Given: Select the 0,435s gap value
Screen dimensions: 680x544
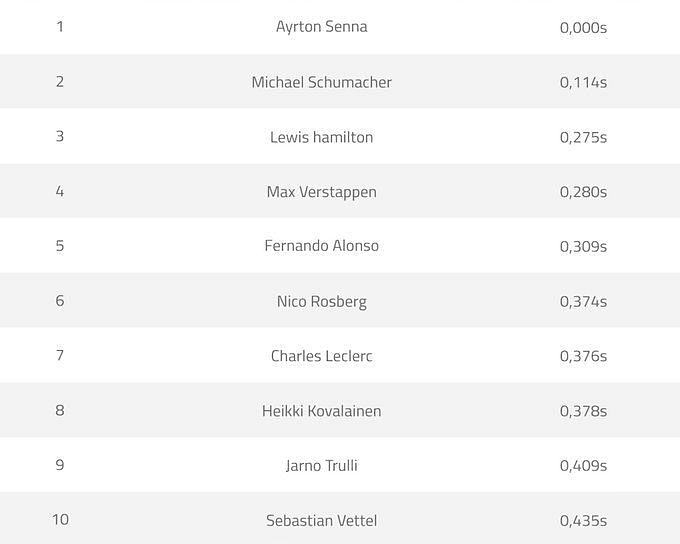Looking at the screenshot, I should pos(583,521).
